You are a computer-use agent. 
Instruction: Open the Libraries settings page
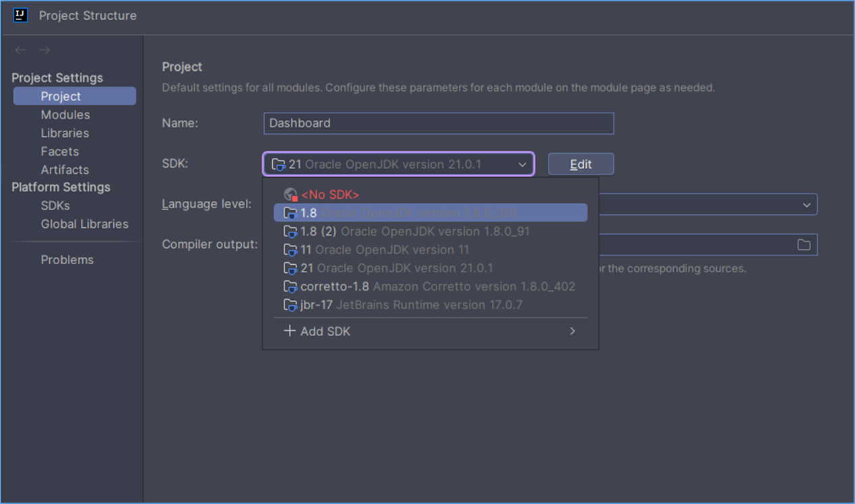pyautogui.click(x=65, y=133)
